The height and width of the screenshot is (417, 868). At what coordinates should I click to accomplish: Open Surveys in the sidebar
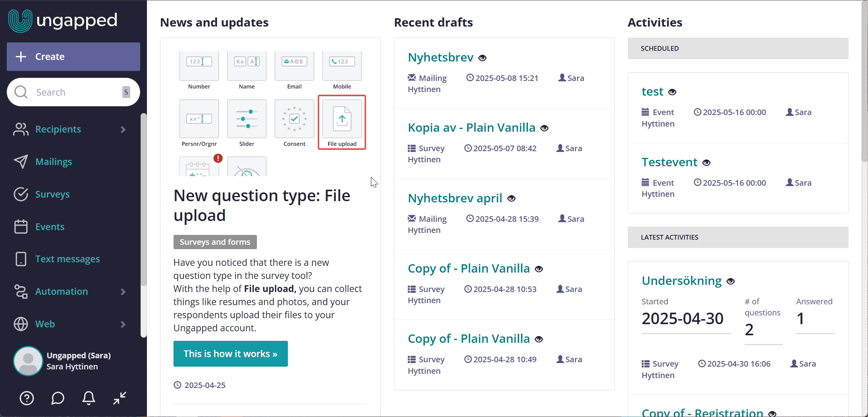[x=52, y=194]
